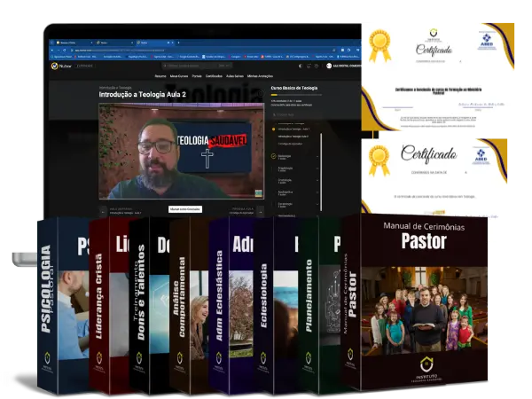Play the Teologia Saudável lesson video
The image size is (532, 399).
point(181,151)
